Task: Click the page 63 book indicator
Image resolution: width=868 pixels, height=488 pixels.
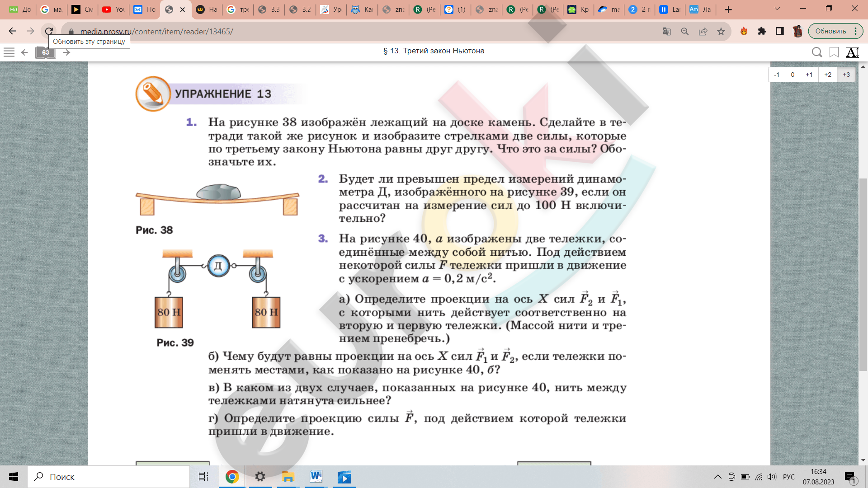Action: point(46,52)
